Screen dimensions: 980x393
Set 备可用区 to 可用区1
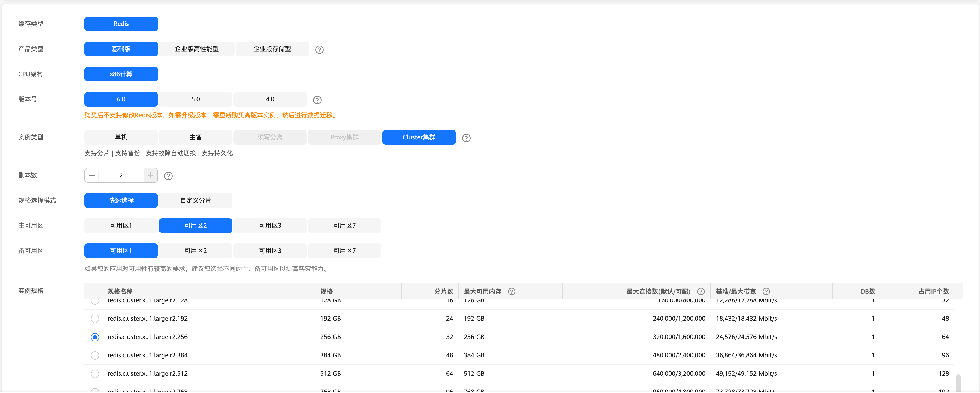(121, 250)
